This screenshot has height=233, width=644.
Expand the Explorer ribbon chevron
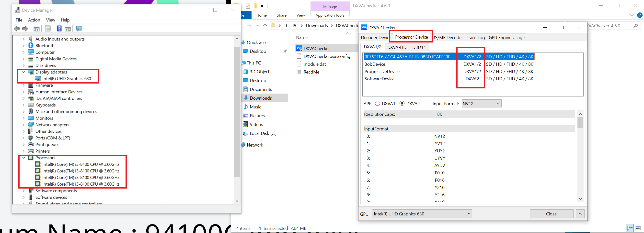[632, 15]
